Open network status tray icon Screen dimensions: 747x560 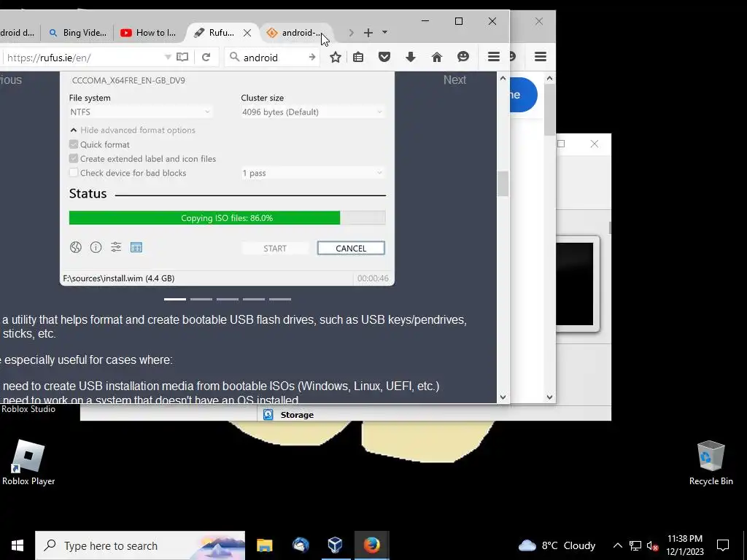[635, 545]
